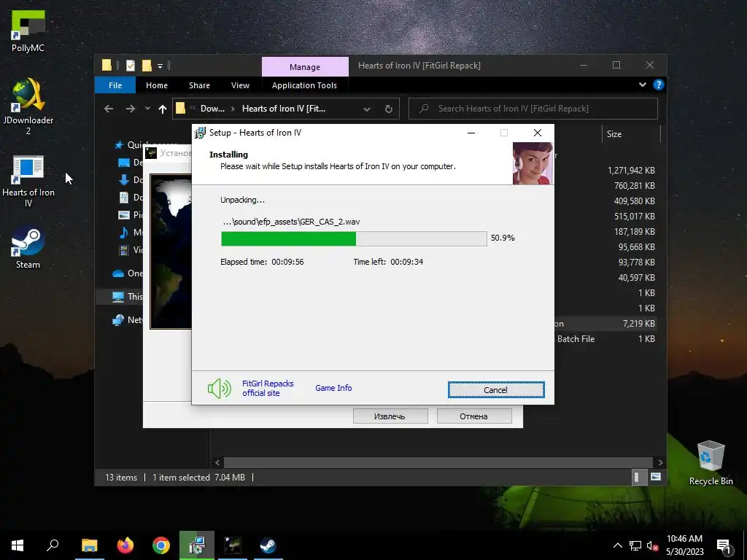
Task: Toggle installer music speaker icon
Action: (x=219, y=389)
